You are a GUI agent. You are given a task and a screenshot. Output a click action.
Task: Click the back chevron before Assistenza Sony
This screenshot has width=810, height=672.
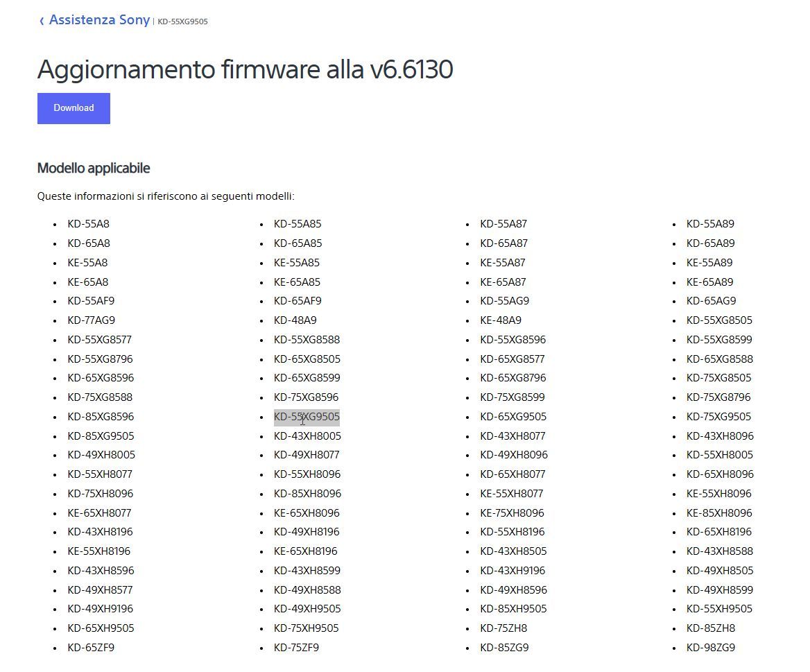(42, 21)
